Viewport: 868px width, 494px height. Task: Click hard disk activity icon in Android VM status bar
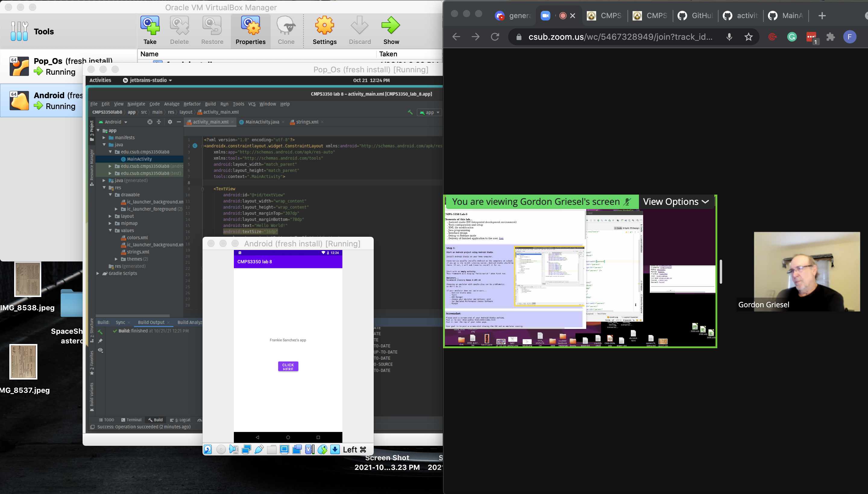click(x=208, y=449)
